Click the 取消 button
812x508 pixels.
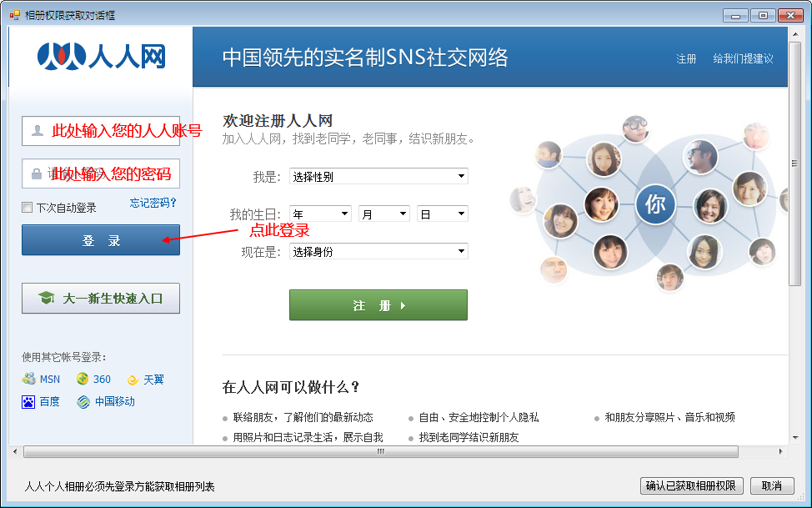point(772,485)
